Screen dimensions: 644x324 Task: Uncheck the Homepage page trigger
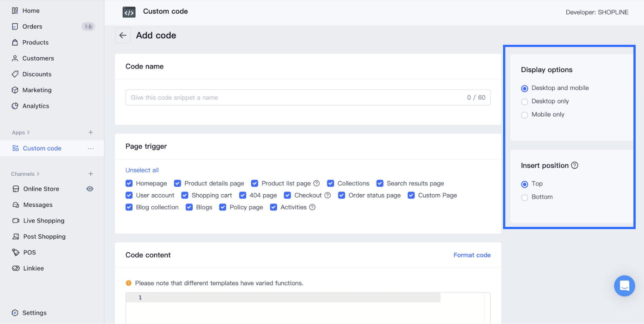(129, 183)
